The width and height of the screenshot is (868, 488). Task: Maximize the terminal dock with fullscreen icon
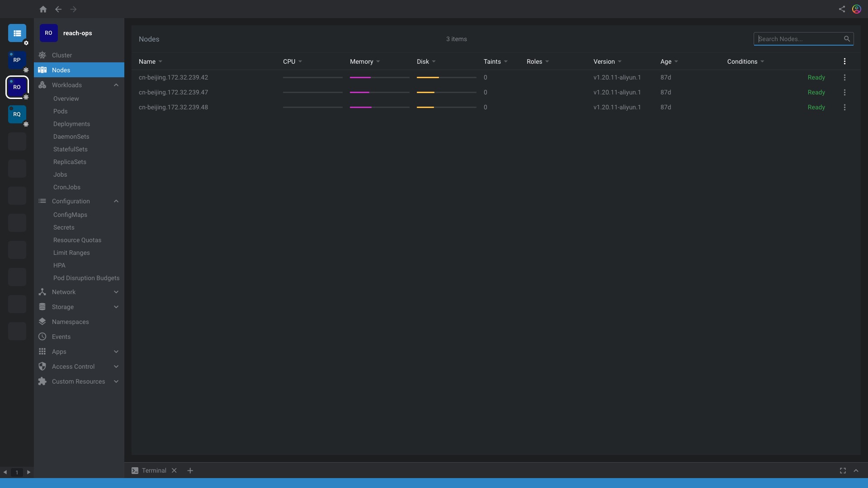coord(843,470)
